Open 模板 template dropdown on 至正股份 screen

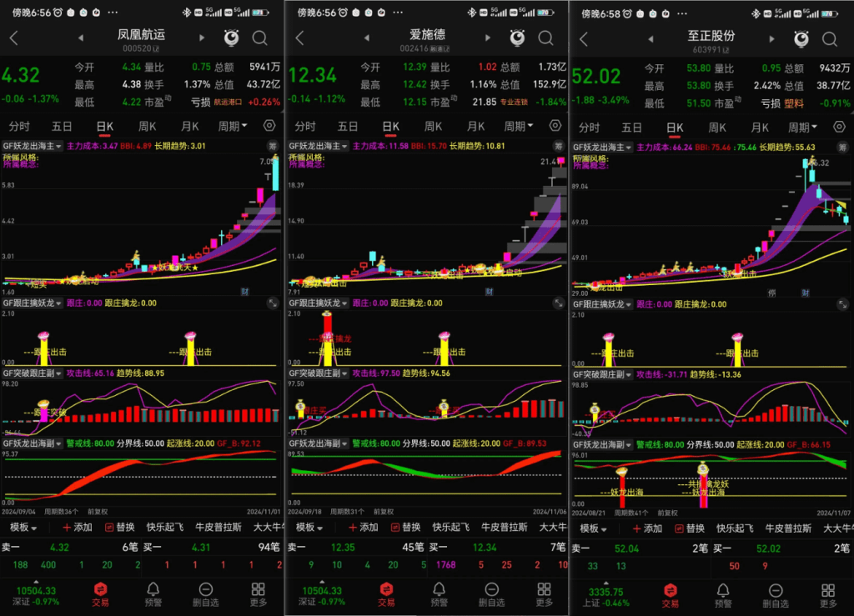(594, 528)
